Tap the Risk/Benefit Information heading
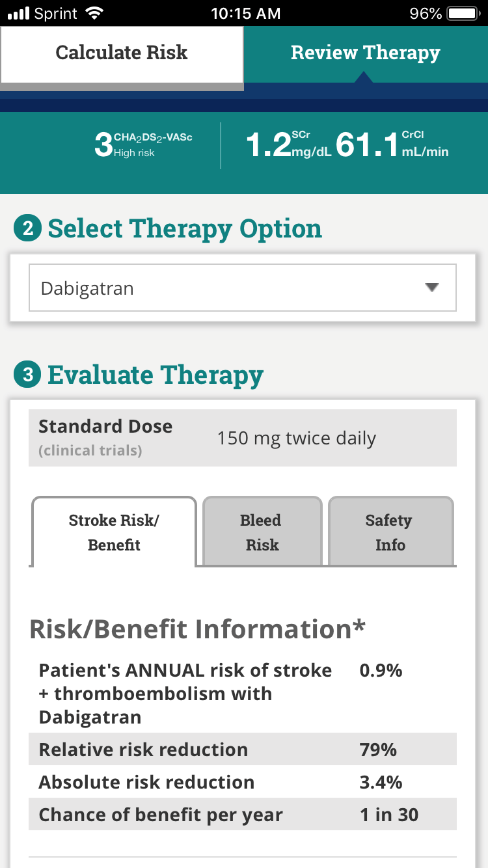The height and width of the screenshot is (868, 488). [198, 629]
